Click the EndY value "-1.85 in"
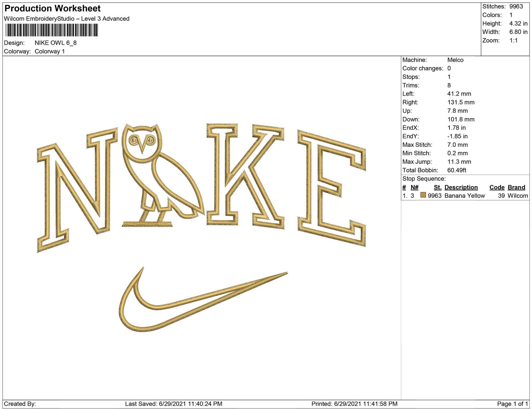Viewport: 532px width, 409px height. coord(458,136)
